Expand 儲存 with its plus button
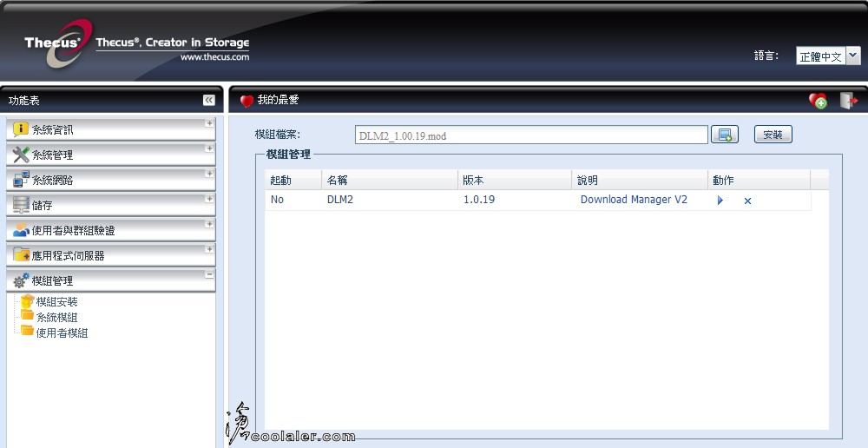 coord(209,199)
